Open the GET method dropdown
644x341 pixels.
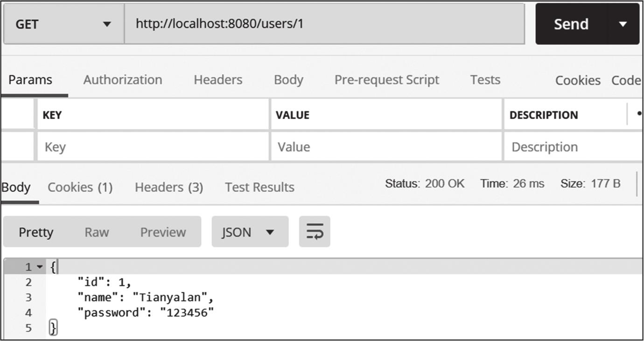tap(64, 24)
